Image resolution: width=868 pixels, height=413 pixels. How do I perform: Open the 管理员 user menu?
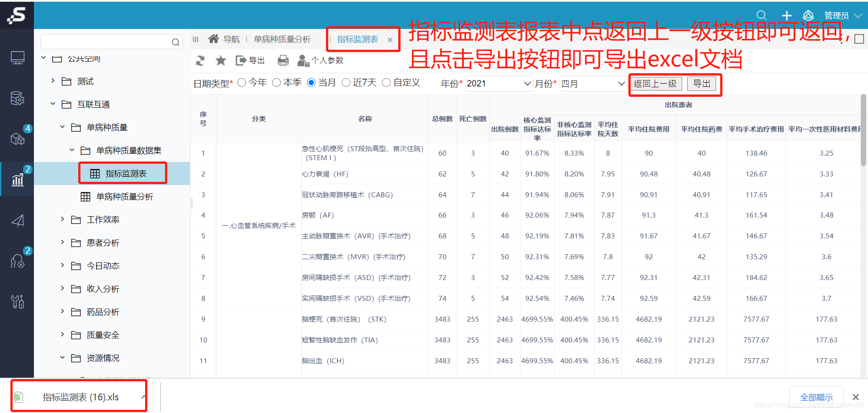pos(843,16)
